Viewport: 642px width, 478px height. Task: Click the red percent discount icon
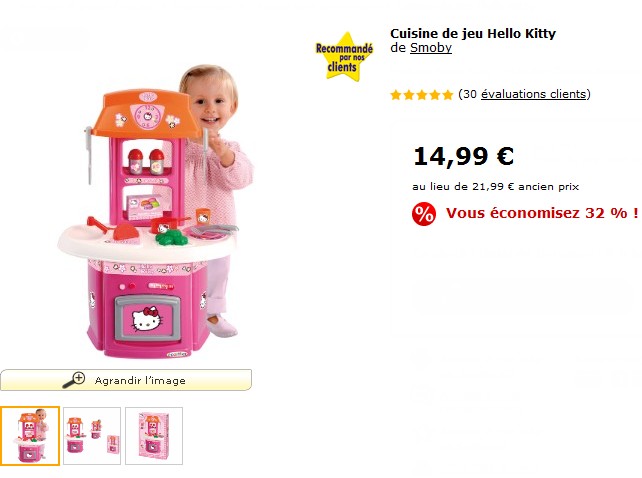424,214
